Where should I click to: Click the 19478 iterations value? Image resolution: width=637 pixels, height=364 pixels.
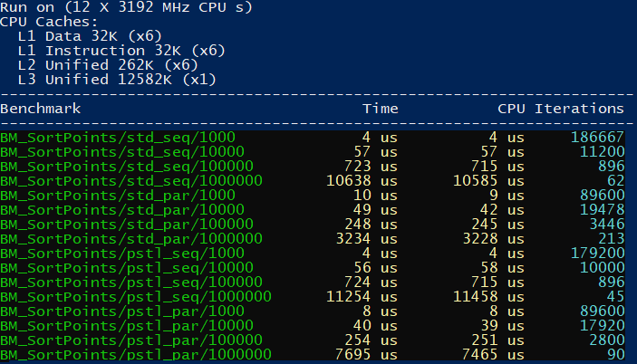[602, 210]
